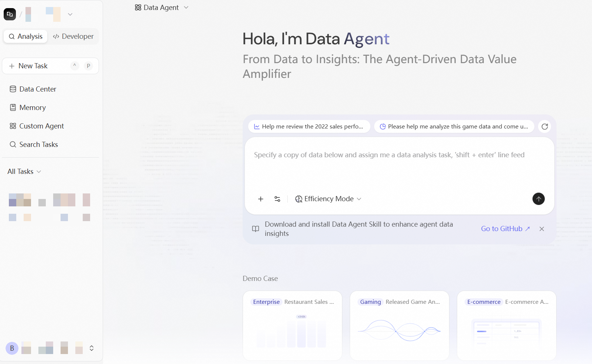Open the Data Agent selector dropdown
This screenshot has height=364, width=592.
[x=162, y=7]
